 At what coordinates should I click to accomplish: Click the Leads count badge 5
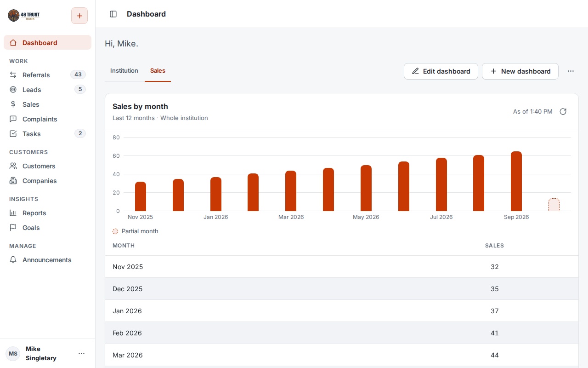tap(80, 90)
